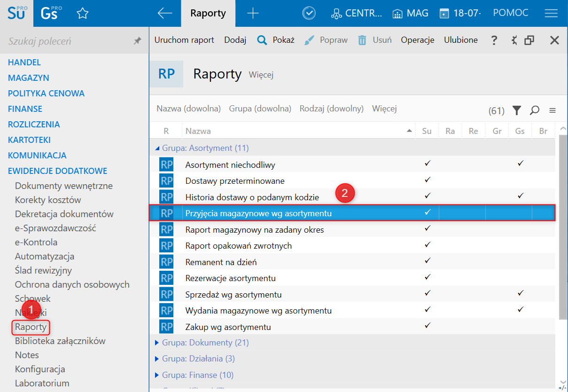Open the Operacje menu
The width and height of the screenshot is (568, 392).
coord(417,40)
